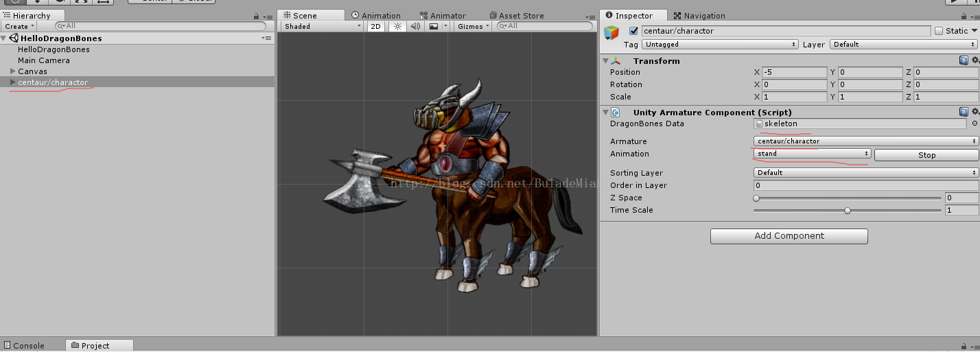Click the Scene view search box
980x352 pixels.
click(545, 26)
